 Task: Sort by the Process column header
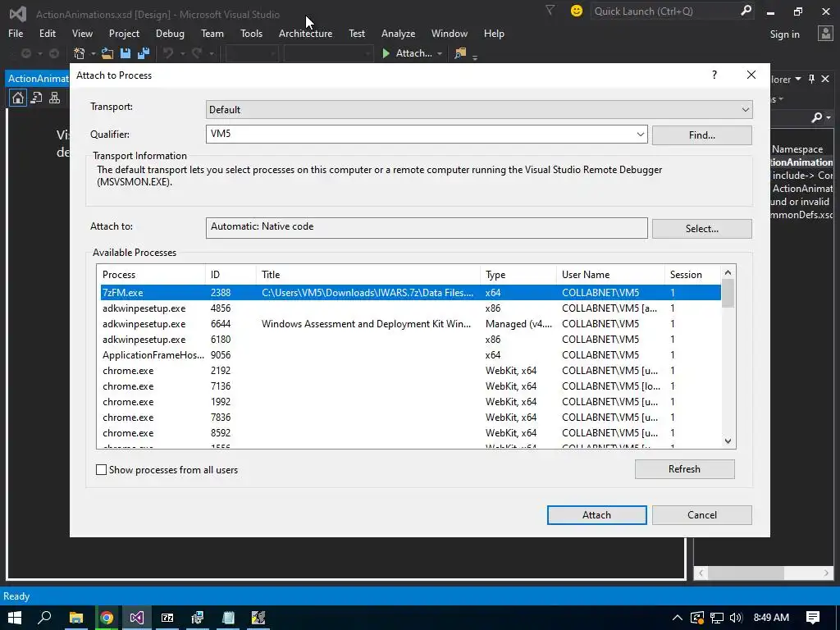pyautogui.click(x=152, y=274)
